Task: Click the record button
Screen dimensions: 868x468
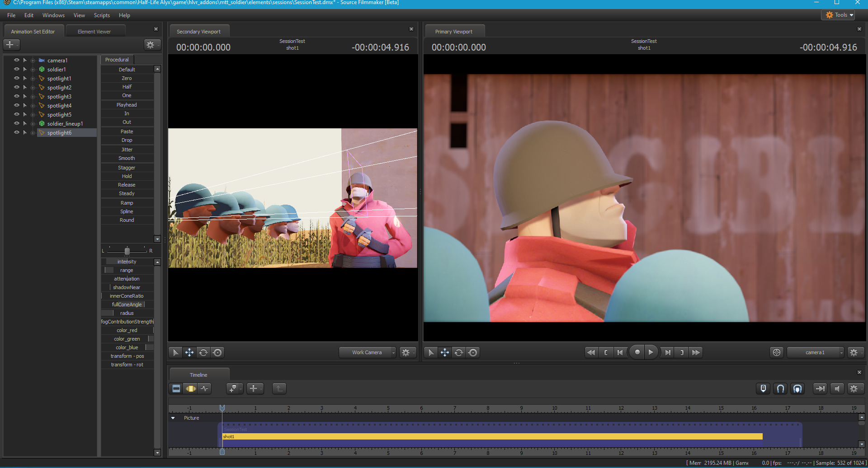Action: coord(637,352)
